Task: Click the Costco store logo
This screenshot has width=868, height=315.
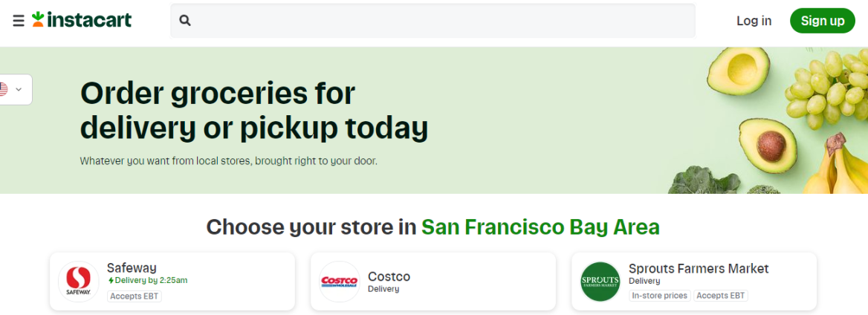Action: (x=339, y=282)
